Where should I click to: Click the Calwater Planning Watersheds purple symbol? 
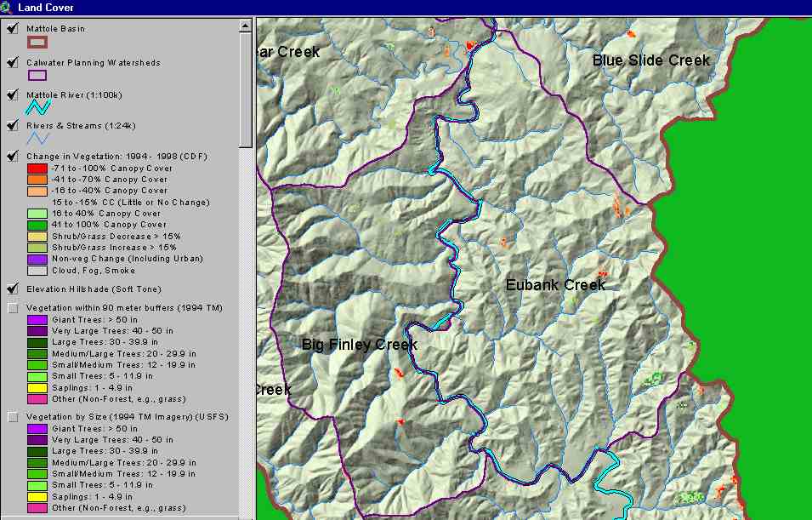(x=38, y=75)
